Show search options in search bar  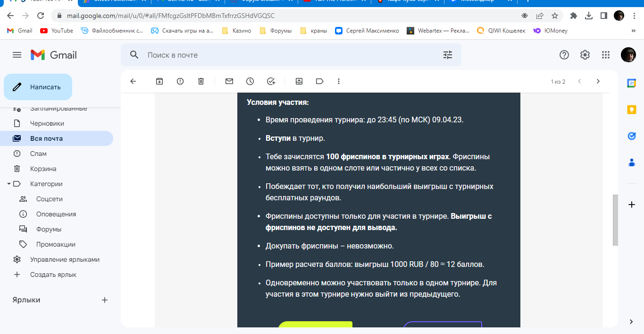click(x=447, y=55)
